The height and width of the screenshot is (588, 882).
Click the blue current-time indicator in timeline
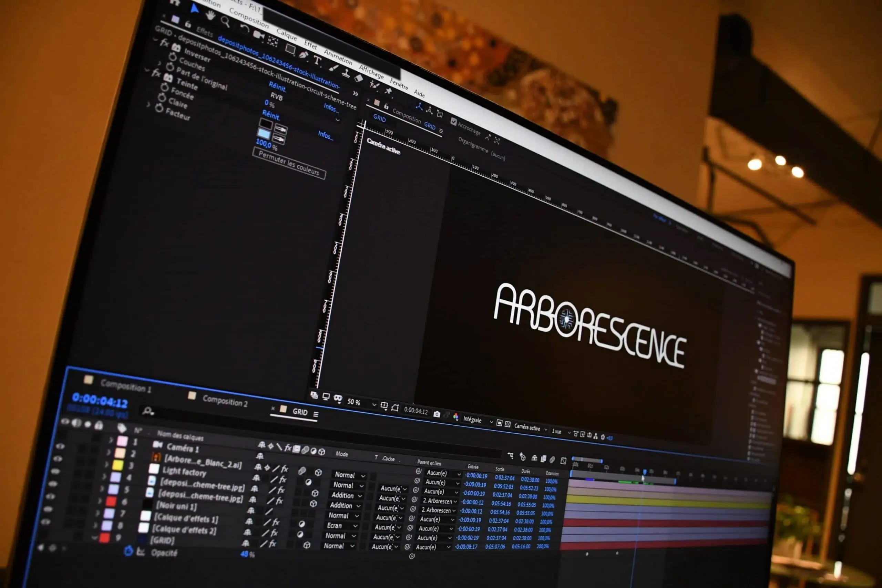645,472
